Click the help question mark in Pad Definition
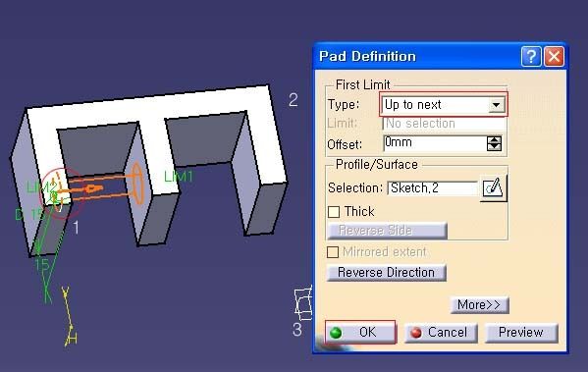 pos(531,57)
